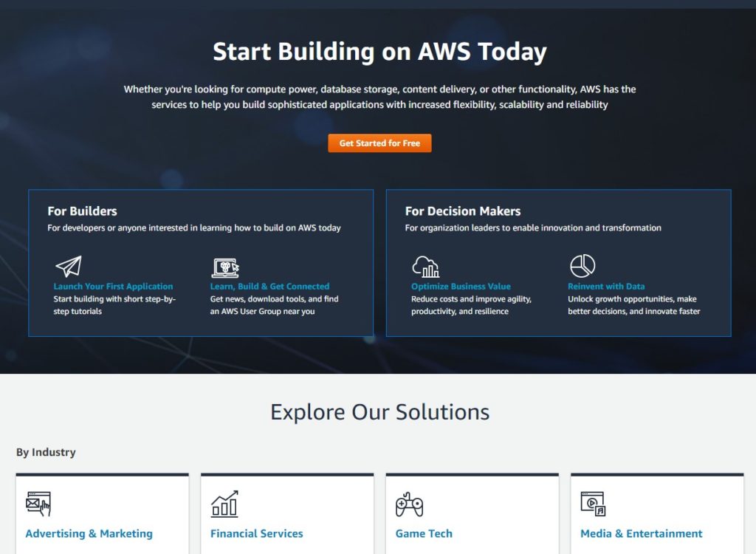Open the Game Tech solution link
Viewport: 756px width, 554px height.
pos(424,533)
